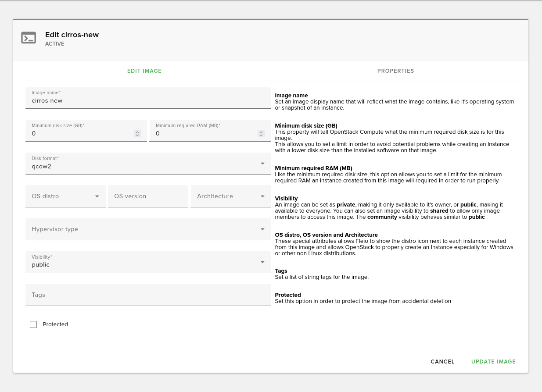The height and width of the screenshot is (392, 542).
Task: Enable the Protected checkbox
Action: tap(33, 324)
